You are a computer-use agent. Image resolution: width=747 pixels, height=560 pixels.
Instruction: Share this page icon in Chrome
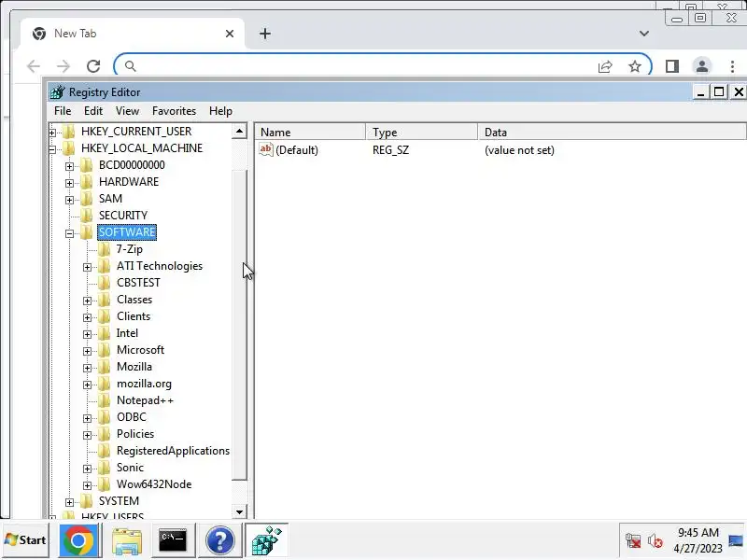[605, 66]
